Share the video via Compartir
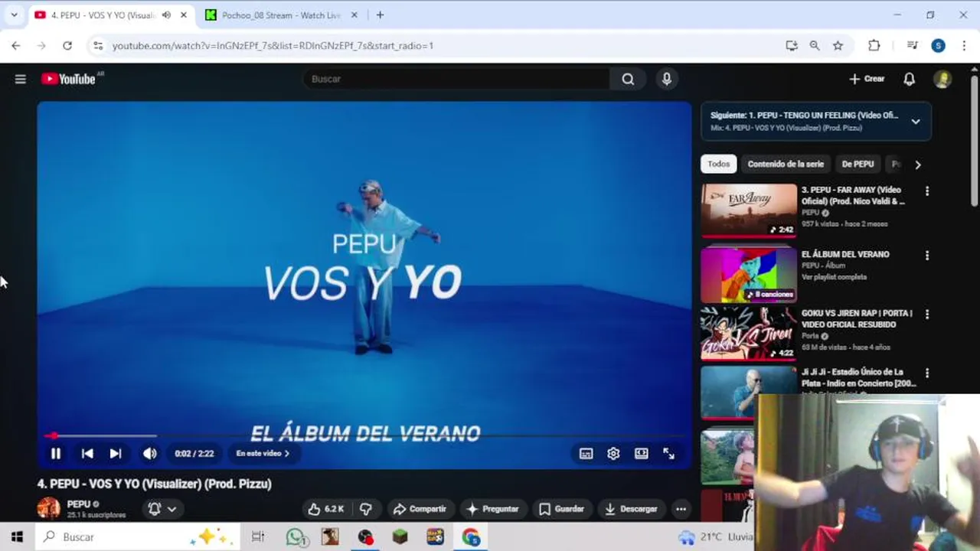980x551 pixels. 420,509
